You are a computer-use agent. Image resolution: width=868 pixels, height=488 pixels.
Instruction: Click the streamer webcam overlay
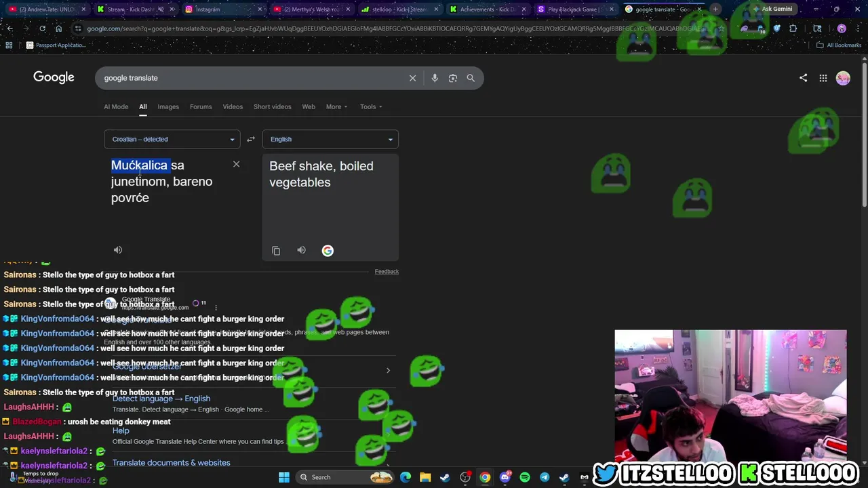coord(730,395)
